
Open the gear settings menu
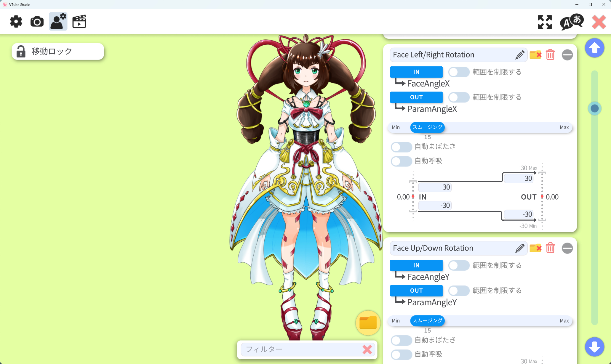[x=16, y=22]
